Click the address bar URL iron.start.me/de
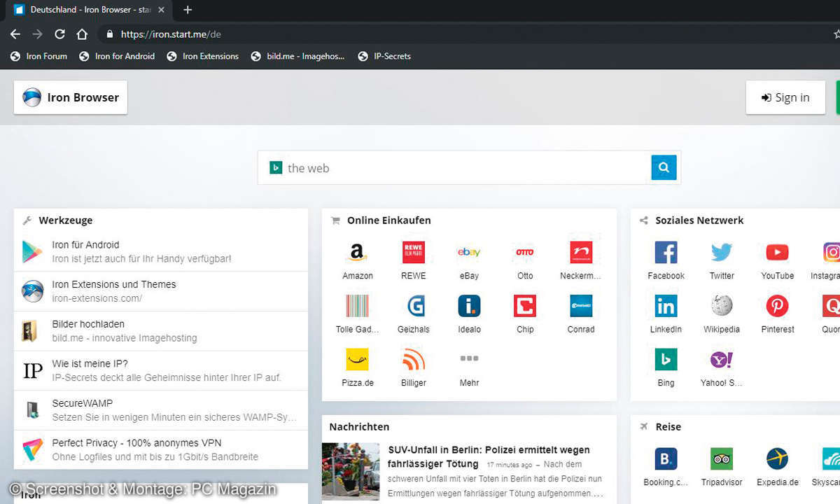 [x=171, y=34]
